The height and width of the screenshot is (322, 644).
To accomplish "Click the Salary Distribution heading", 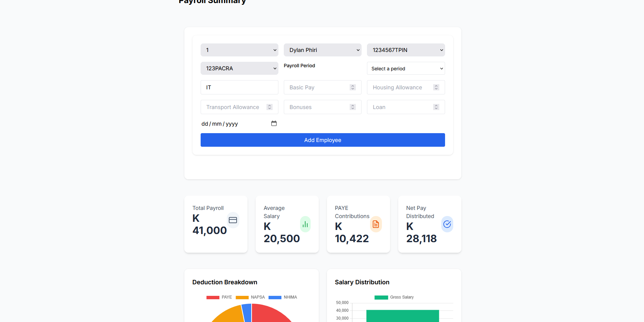I will (x=362, y=282).
